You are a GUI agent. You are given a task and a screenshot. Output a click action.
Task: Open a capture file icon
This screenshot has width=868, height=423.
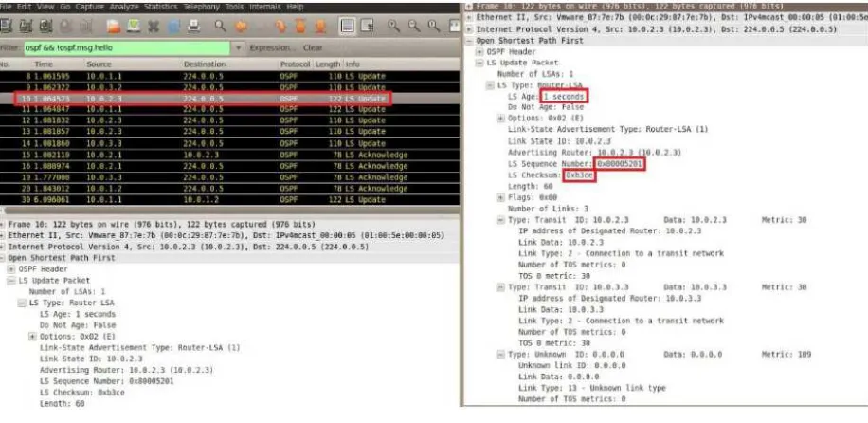click(x=114, y=26)
